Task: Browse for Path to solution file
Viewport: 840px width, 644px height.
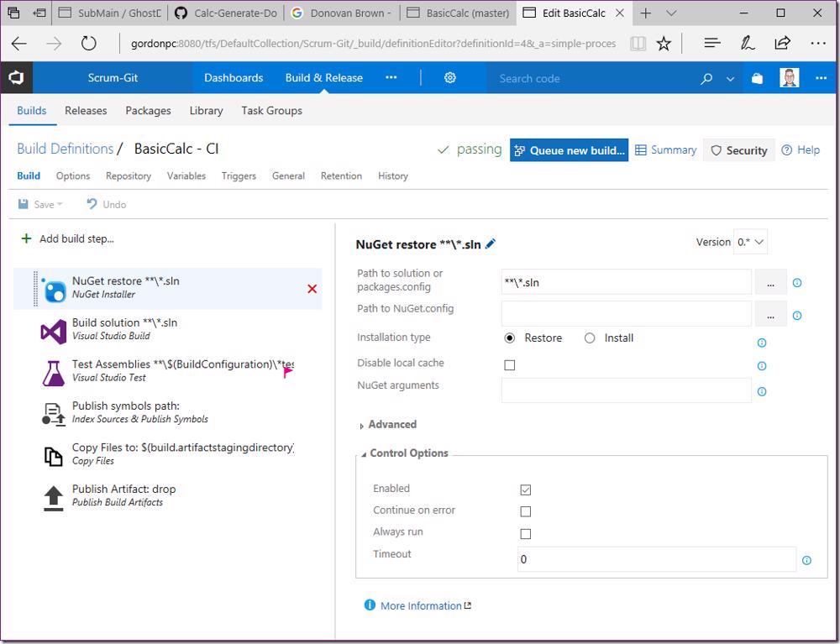Action: pyautogui.click(x=770, y=282)
